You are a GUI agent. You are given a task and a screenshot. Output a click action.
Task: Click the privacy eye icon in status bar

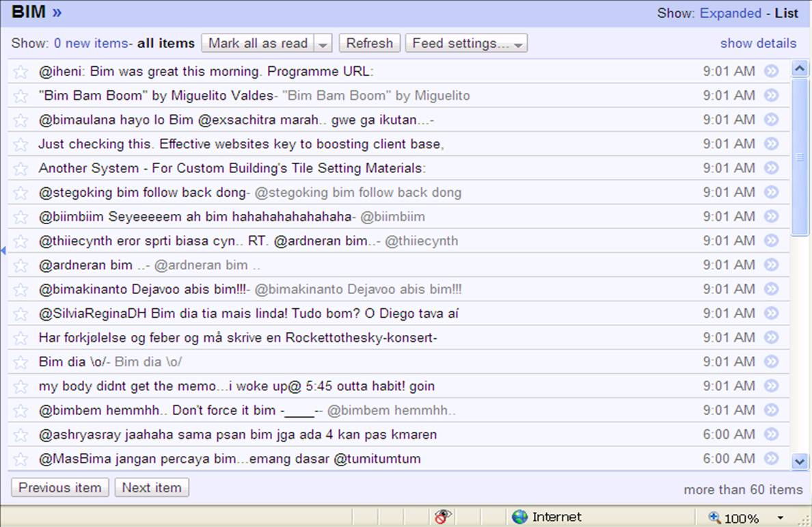[x=443, y=516]
